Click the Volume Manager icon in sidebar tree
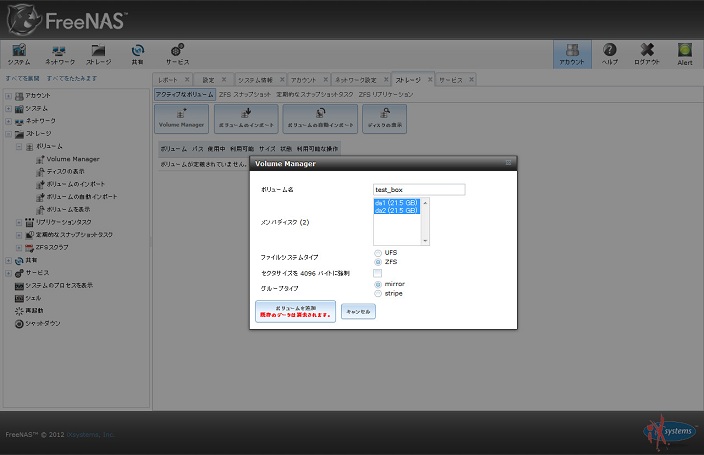 tap(40, 159)
